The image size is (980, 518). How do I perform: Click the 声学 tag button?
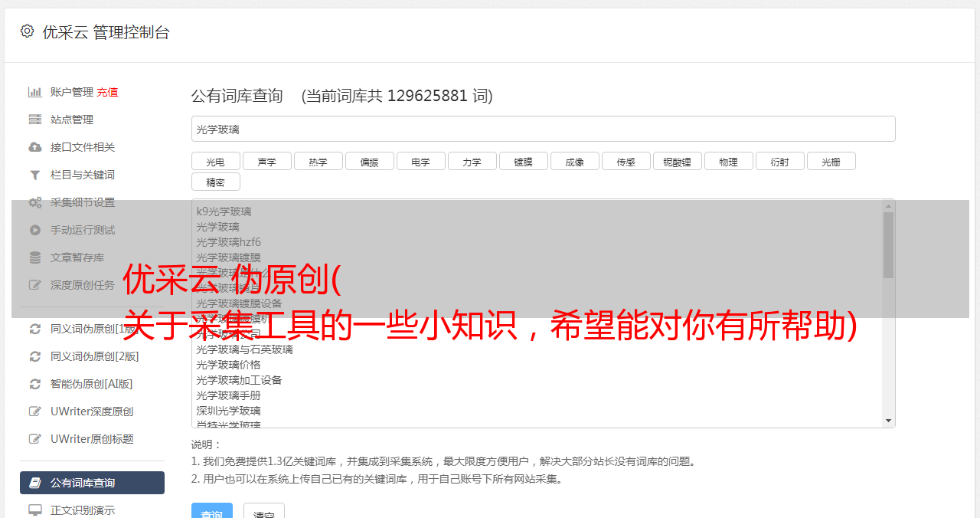266,161
